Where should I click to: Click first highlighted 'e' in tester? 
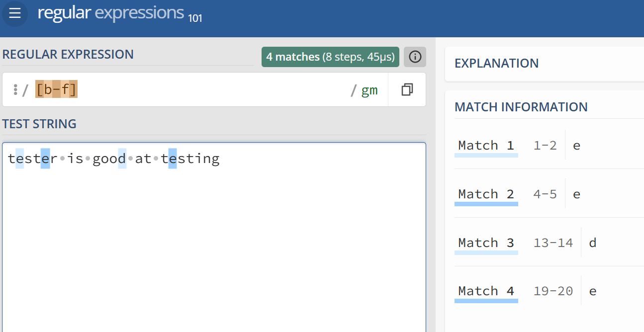19,159
